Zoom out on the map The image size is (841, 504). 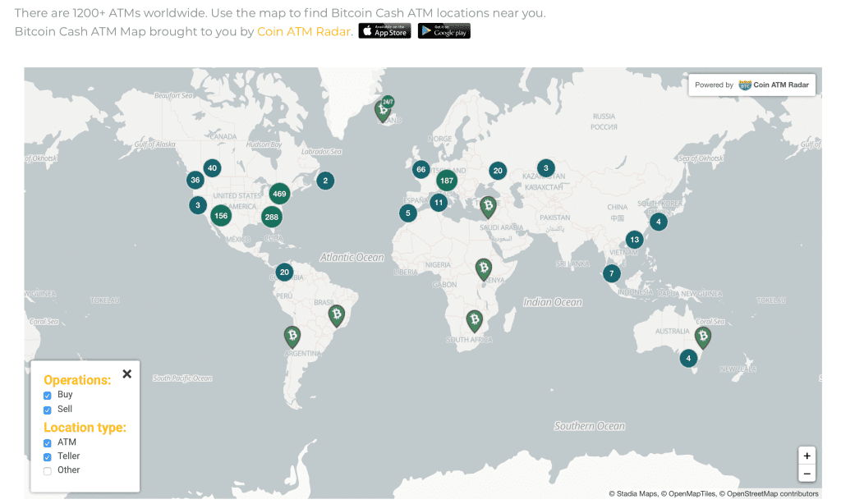click(807, 474)
